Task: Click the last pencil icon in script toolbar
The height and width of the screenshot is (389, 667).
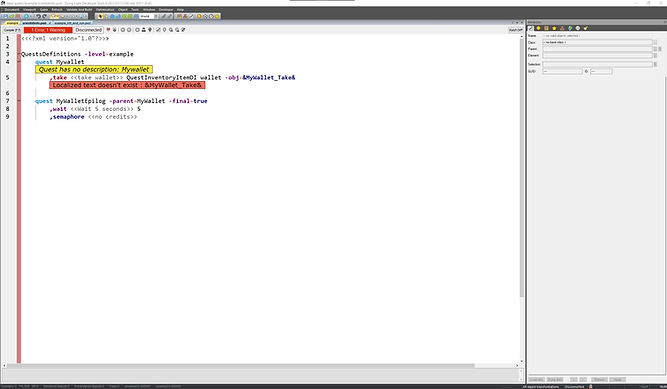Action: (x=183, y=30)
